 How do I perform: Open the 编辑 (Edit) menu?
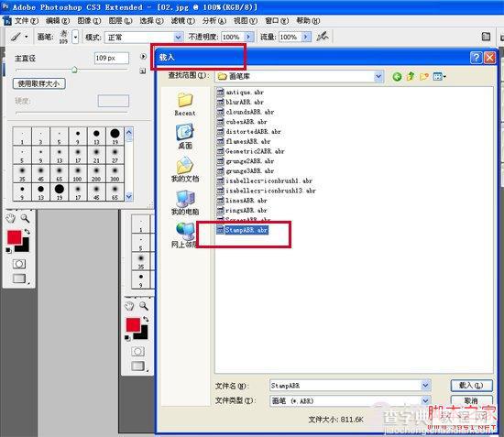[58, 21]
